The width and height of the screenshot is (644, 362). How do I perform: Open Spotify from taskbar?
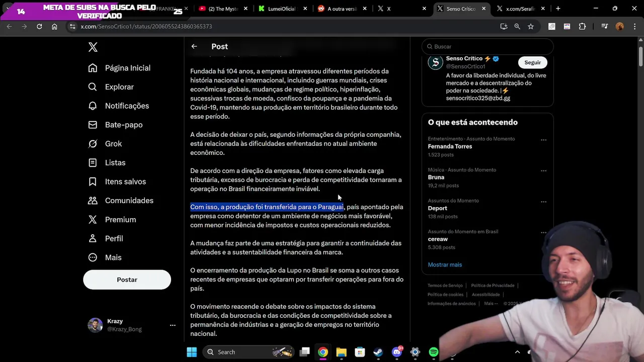point(433,352)
